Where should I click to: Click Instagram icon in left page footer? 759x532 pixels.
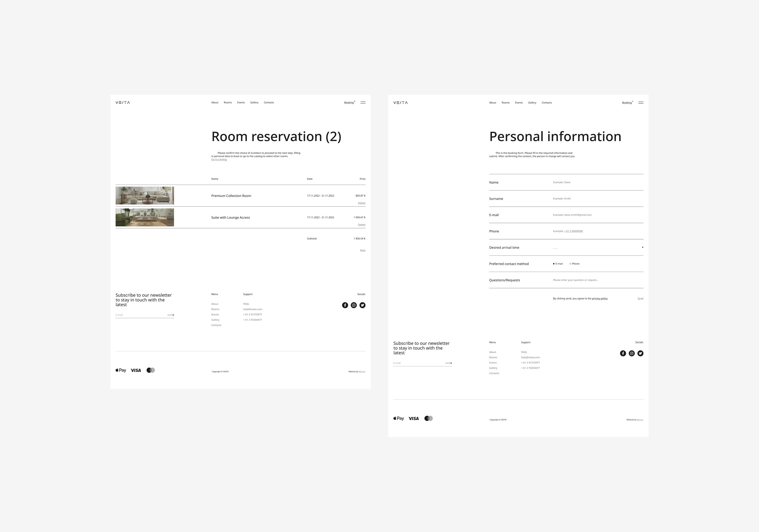point(354,305)
